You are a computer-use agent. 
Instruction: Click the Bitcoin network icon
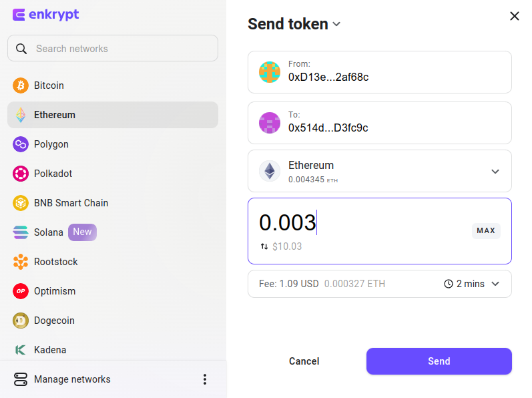(x=21, y=85)
